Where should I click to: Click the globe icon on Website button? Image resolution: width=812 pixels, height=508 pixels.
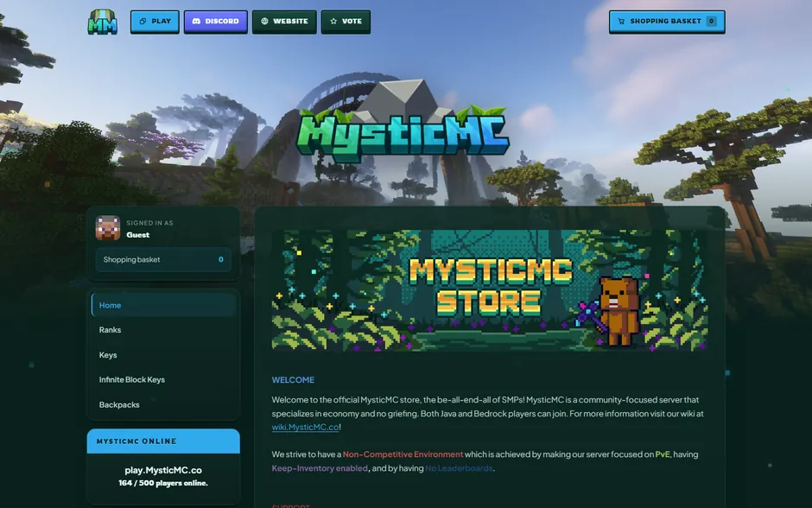[264, 22]
